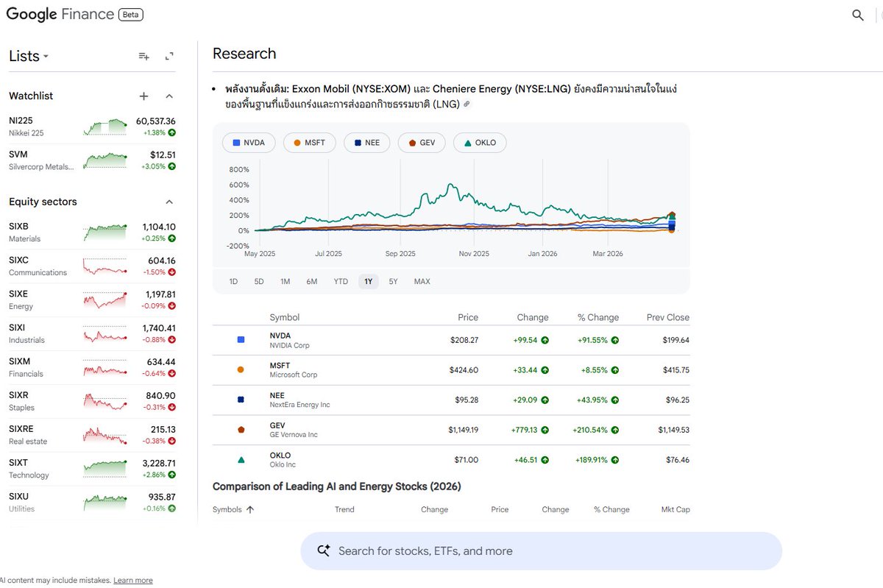Select the 1Y time range

point(369,281)
